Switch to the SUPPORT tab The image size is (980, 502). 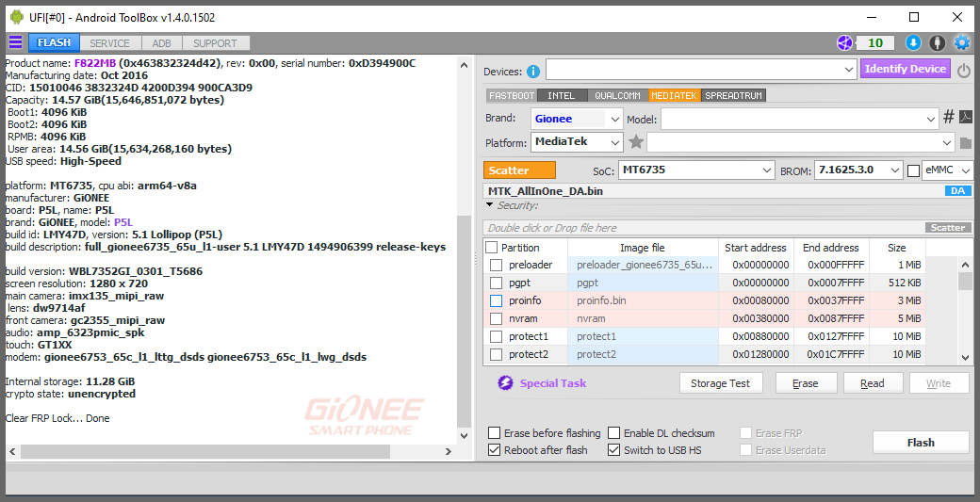pos(215,43)
